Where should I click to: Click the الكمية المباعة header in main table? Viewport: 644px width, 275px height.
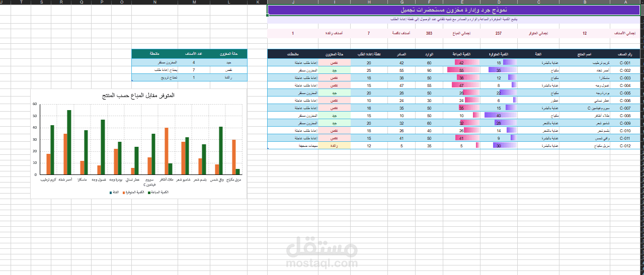tap(461, 54)
